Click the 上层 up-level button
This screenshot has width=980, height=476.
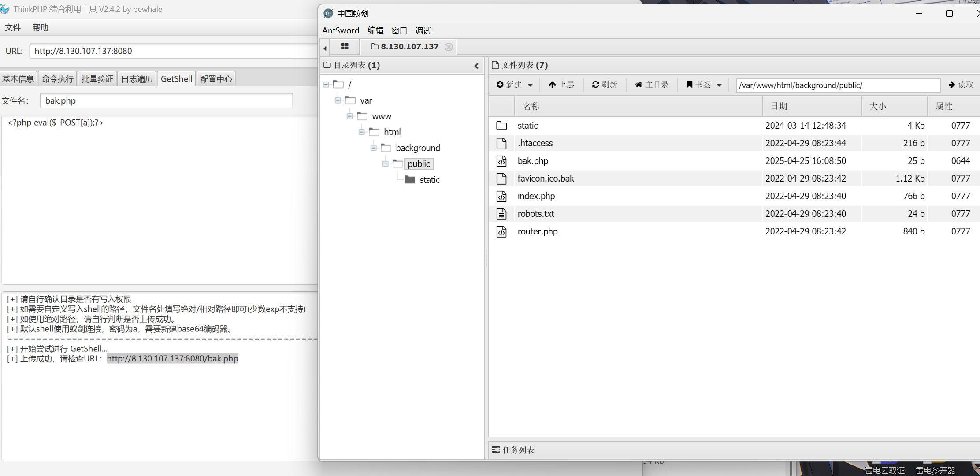coord(561,85)
